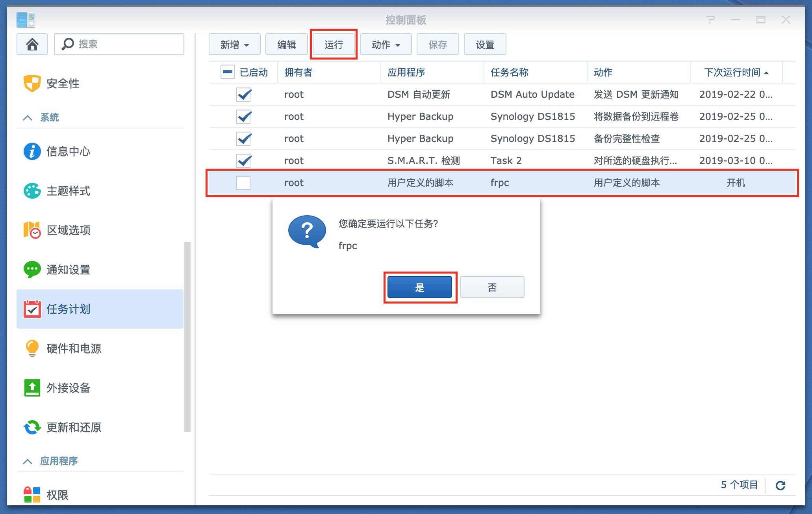Click the Regional Options map icon
The width and height of the screenshot is (812, 514).
point(32,230)
